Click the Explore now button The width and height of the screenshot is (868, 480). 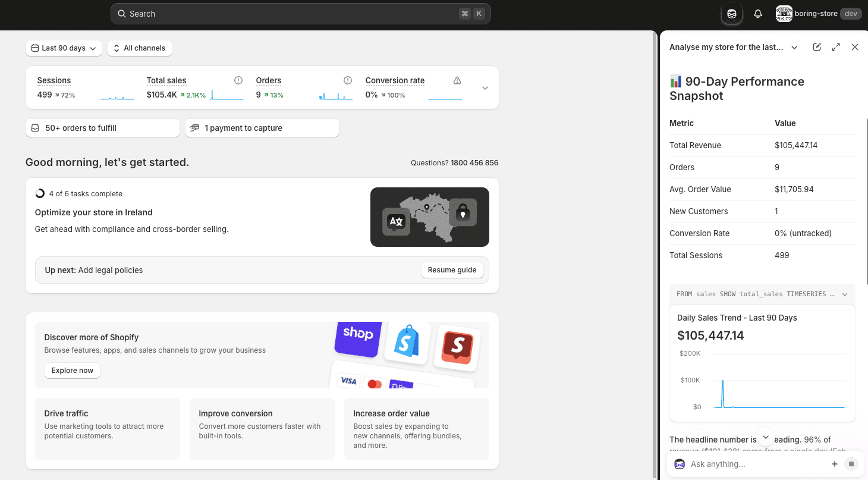(x=73, y=371)
